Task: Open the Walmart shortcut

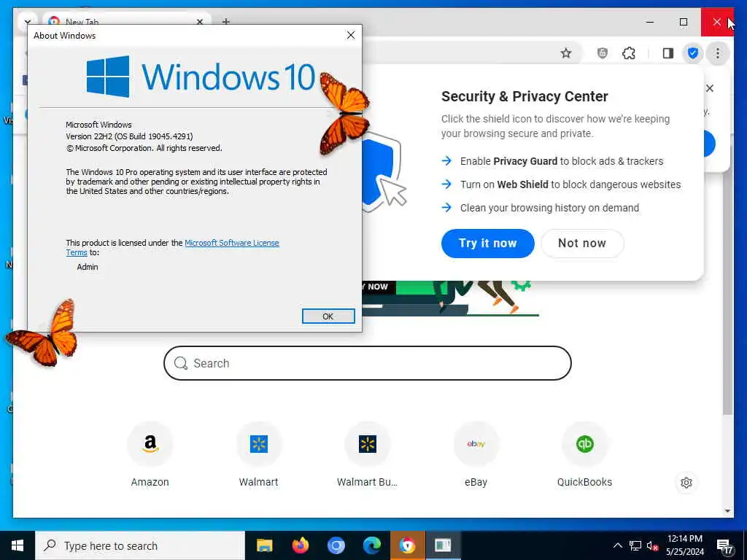Action: point(259,455)
